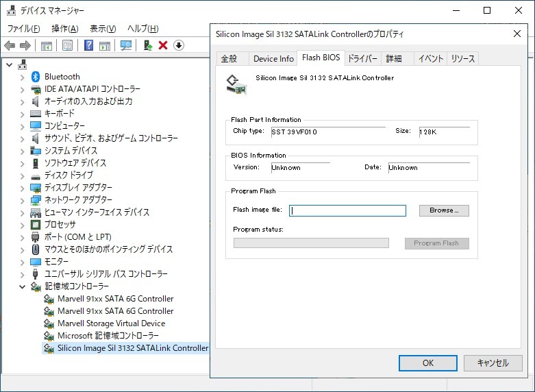Click the update driver toolbar icon
535x392 pixels.
point(148,45)
